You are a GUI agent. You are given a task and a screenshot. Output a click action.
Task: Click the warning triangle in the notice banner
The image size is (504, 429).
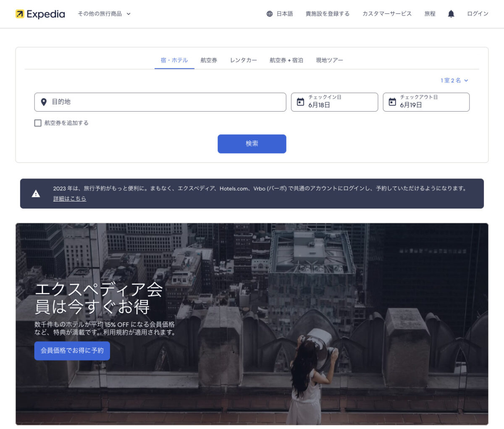tap(36, 194)
